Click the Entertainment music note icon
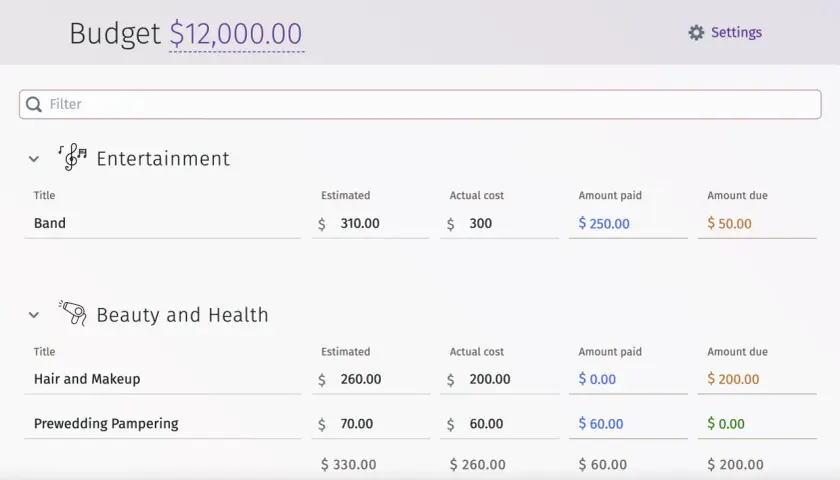Screen dimensions: 840x480 (72, 158)
